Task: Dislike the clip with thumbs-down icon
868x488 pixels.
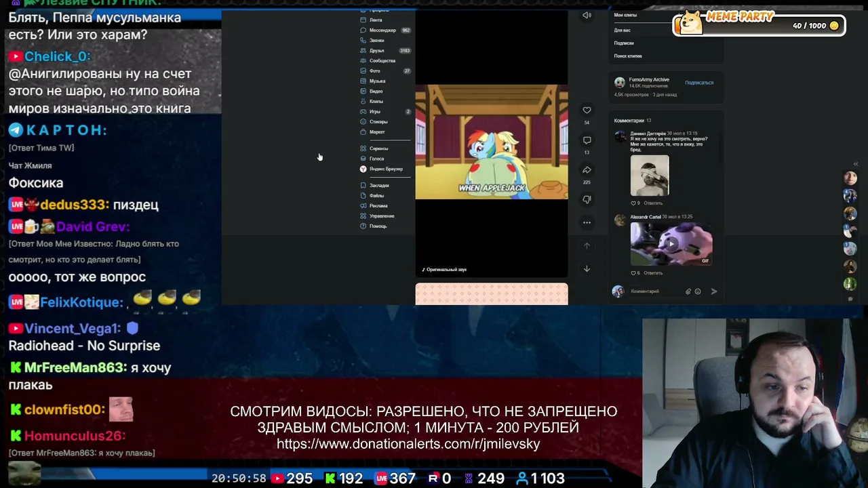Action: coord(587,199)
